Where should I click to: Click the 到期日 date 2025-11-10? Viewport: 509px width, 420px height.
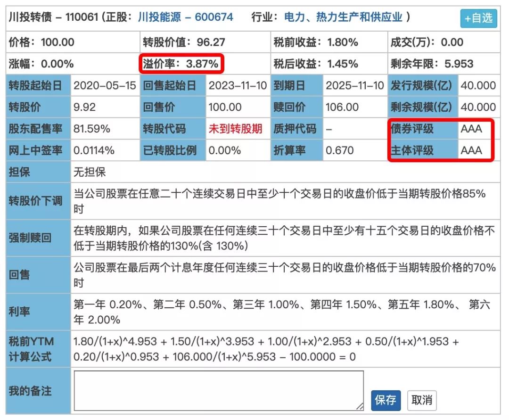355,85
